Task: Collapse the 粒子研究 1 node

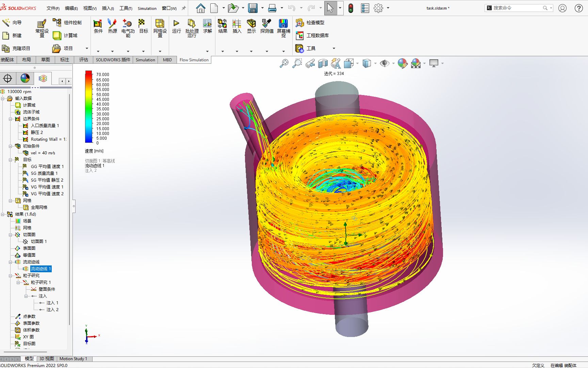Action: pos(18,282)
